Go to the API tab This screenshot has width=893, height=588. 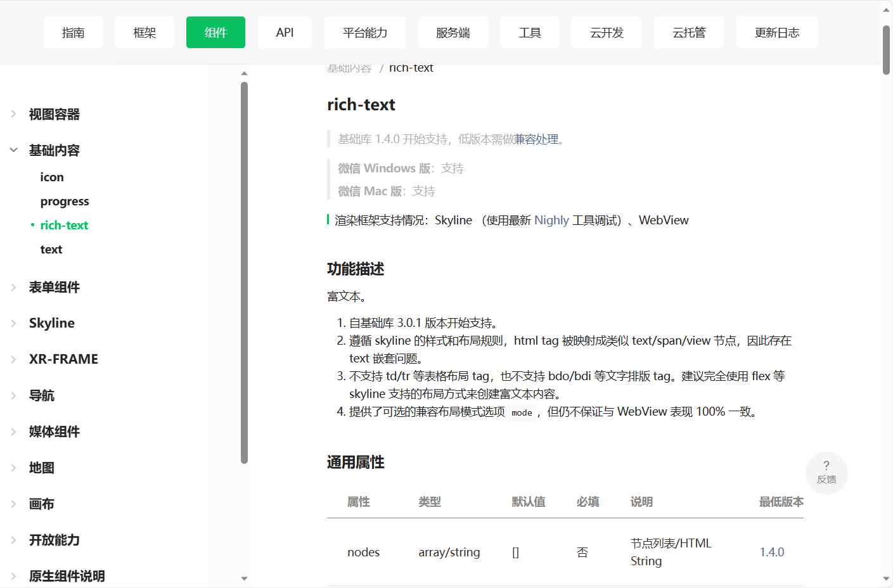coord(285,32)
